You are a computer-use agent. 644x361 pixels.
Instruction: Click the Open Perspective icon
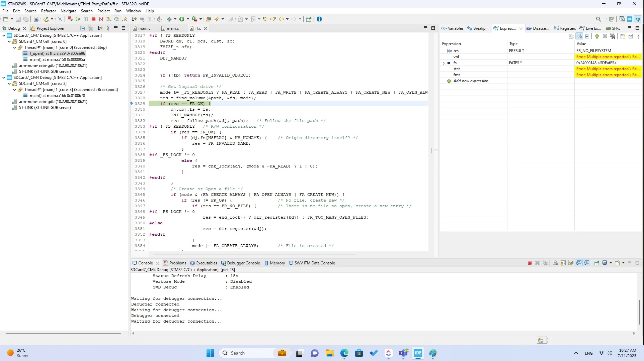(x=611, y=19)
